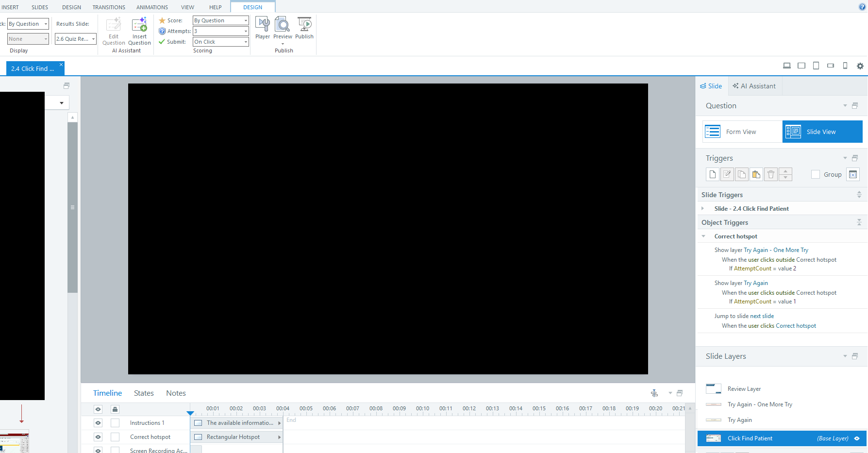Image resolution: width=868 pixels, height=453 pixels.
Task: Open the help question mark icon
Action: coord(862,7)
